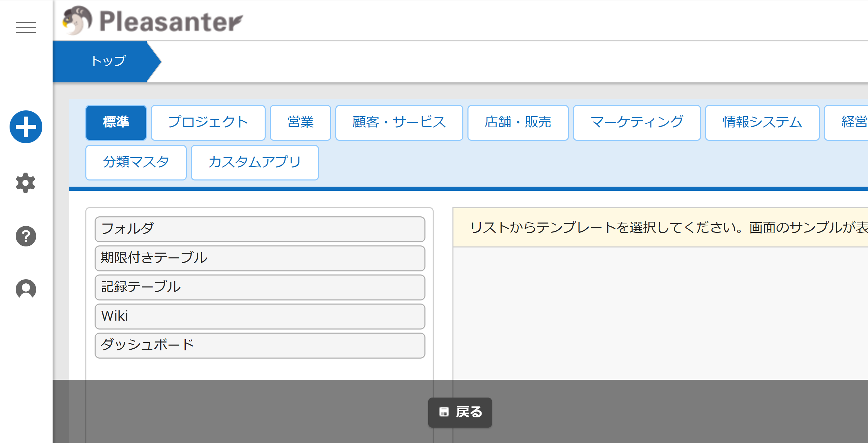Open the hamburger navigation menu
Viewport: 868px width, 443px height.
[26, 27]
